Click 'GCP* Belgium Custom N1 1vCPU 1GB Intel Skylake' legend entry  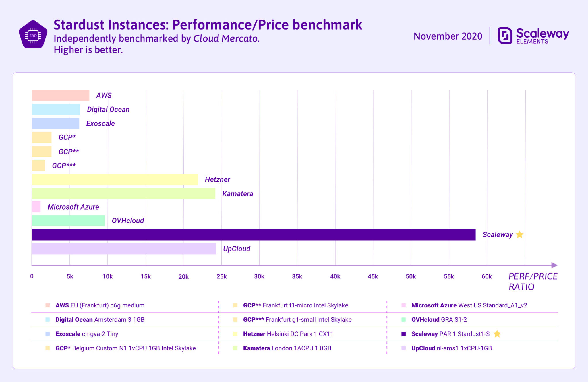[125, 348]
